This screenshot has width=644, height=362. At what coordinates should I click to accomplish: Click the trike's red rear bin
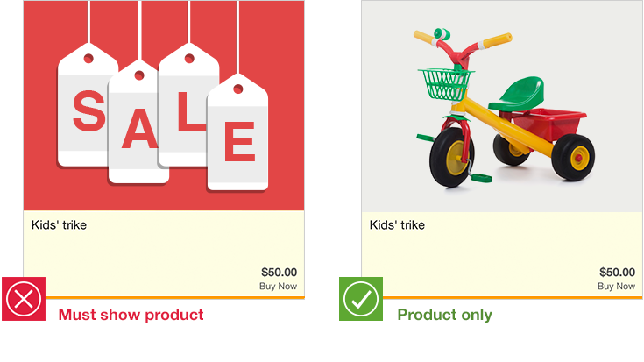(x=548, y=124)
